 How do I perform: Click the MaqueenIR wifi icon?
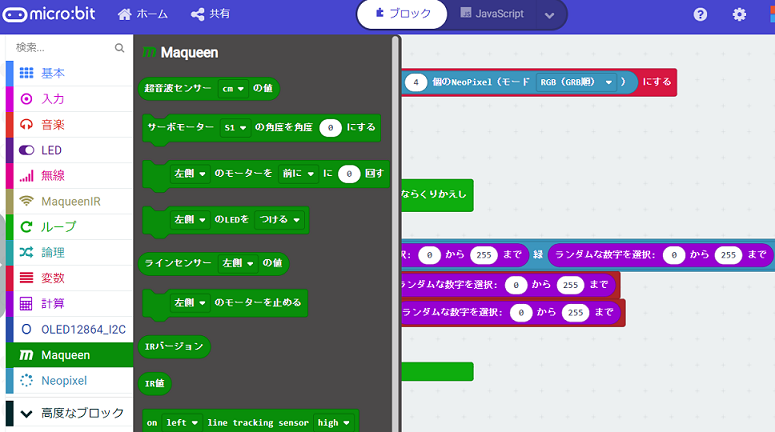point(26,201)
